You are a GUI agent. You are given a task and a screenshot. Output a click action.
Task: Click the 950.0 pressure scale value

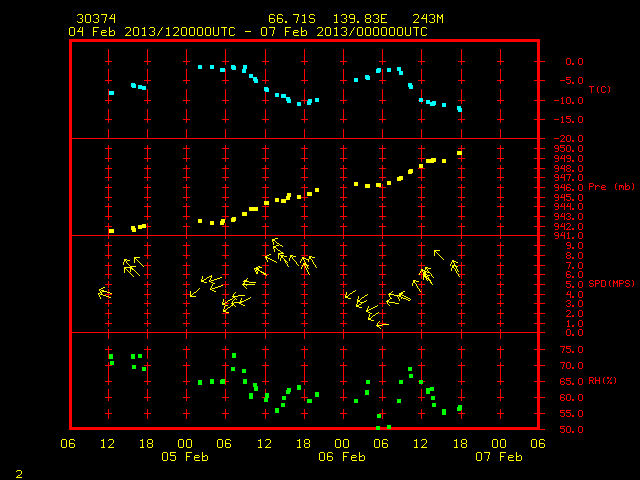pos(568,149)
